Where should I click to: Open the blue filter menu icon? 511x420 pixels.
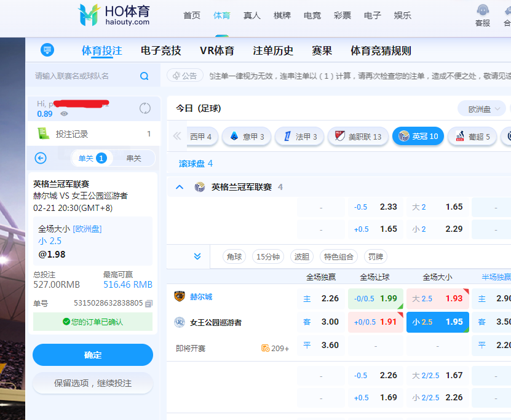click(x=47, y=50)
